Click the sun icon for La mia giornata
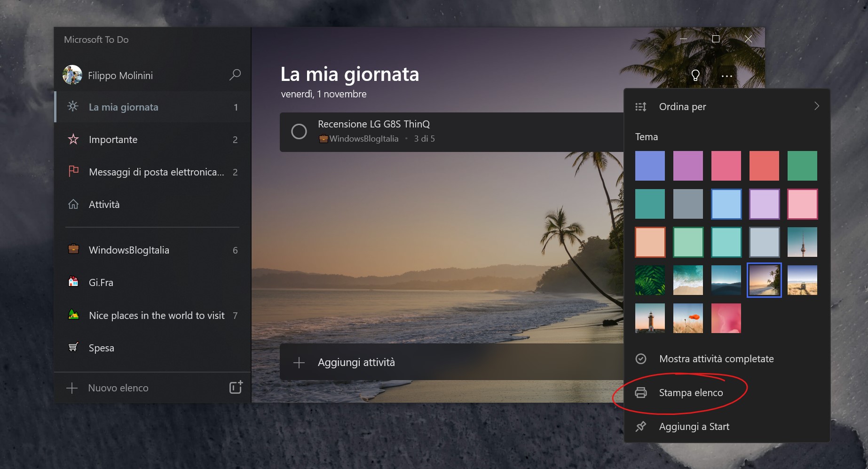868x469 pixels. pyautogui.click(x=73, y=106)
